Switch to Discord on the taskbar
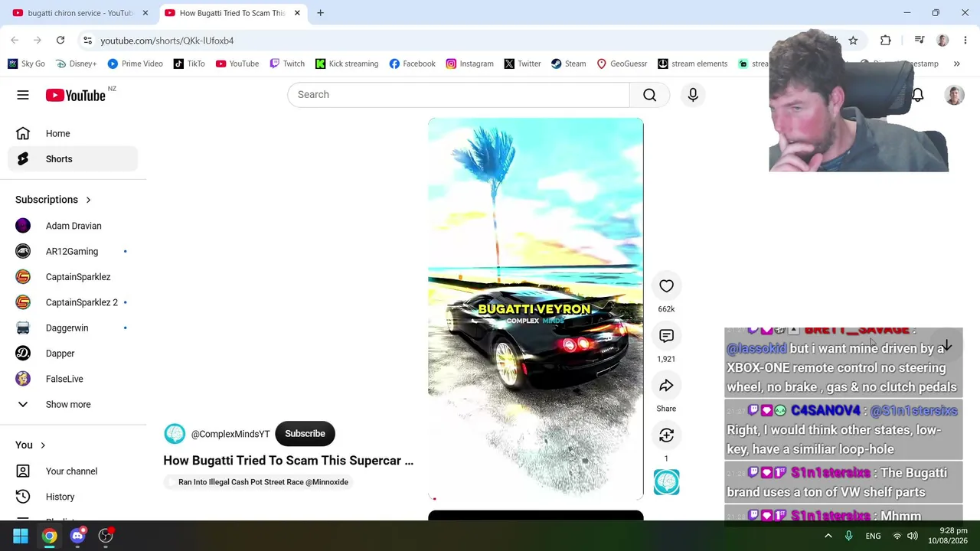The width and height of the screenshot is (980, 551). pyautogui.click(x=77, y=536)
